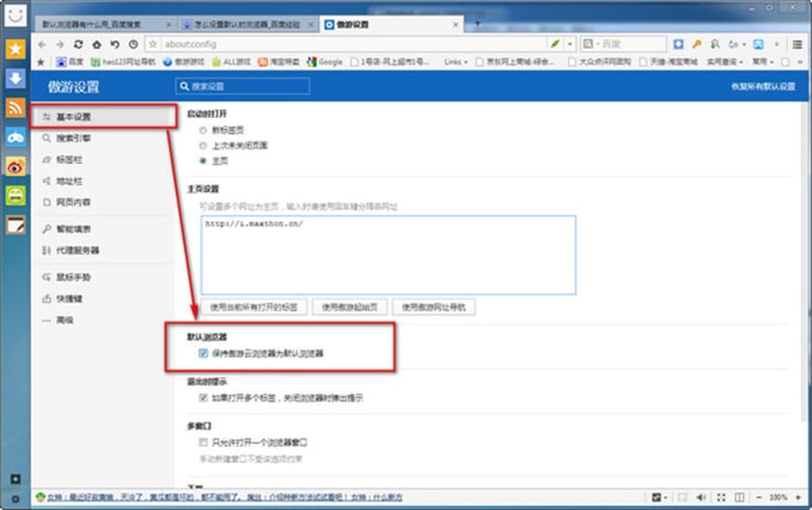Expand the 实用查询 bookmarks dropdown
Image resolution: width=812 pixels, height=510 pixels.
click(x=725, y=62)
